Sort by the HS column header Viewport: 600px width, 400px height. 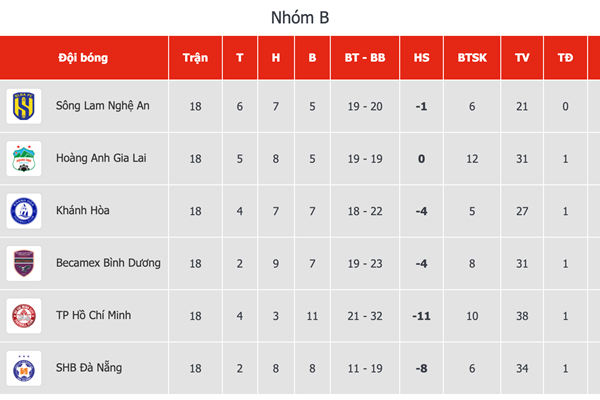(x=421, y=58)
